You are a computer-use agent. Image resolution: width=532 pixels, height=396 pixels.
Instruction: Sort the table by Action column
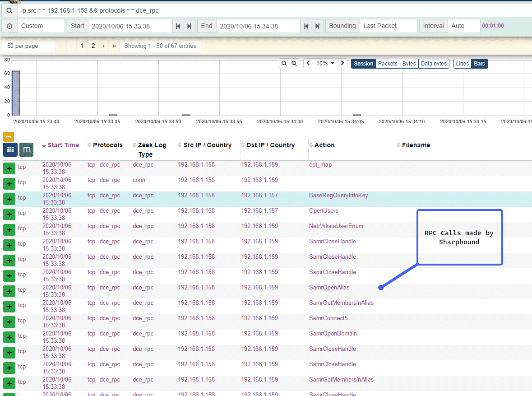(x=324, y=145)
